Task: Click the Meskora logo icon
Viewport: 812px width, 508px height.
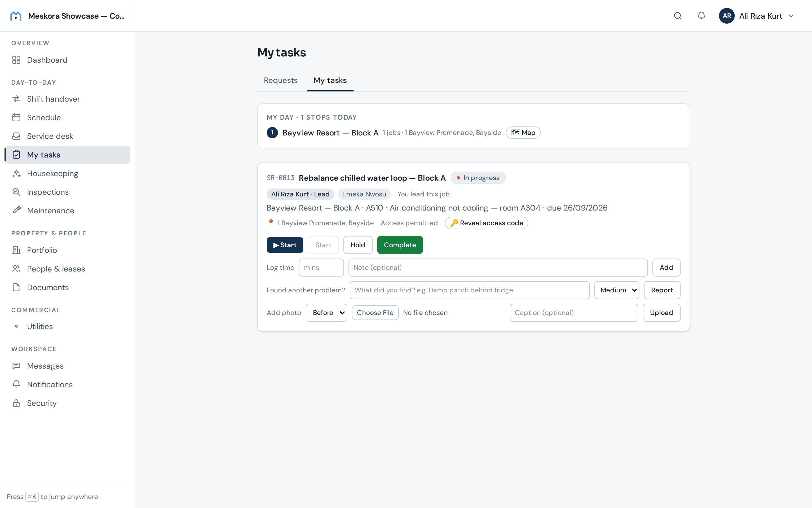Action: coord(16,16)
